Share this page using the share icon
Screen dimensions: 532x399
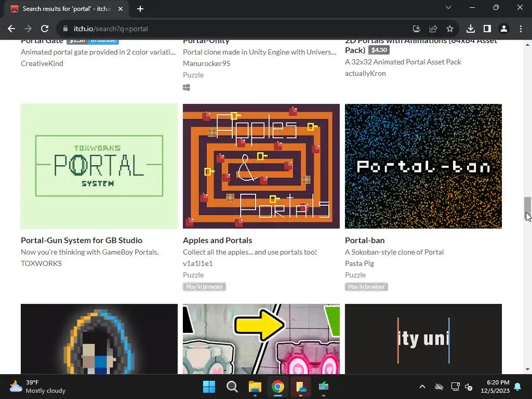coord(433,29)
